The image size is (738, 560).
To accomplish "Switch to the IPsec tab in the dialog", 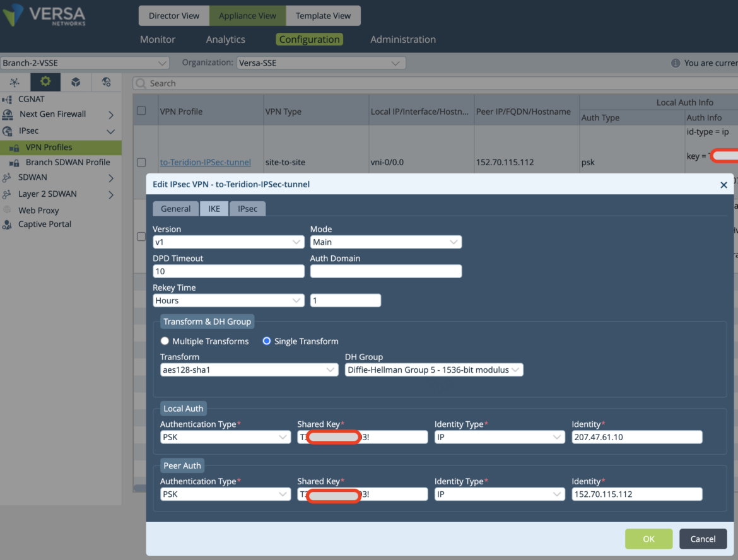I will [x=247, y=208].
